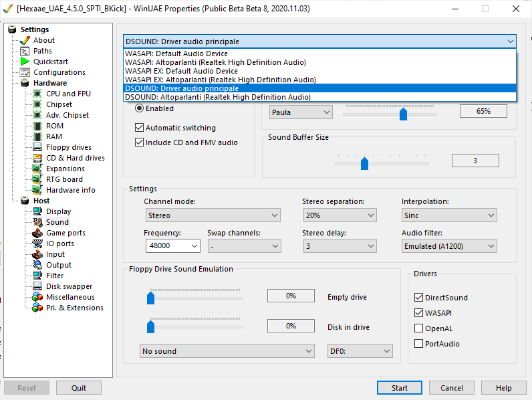Click the Chipset chip icon
The height and width of the screenshot is (400, 532).
pos(37,104)
